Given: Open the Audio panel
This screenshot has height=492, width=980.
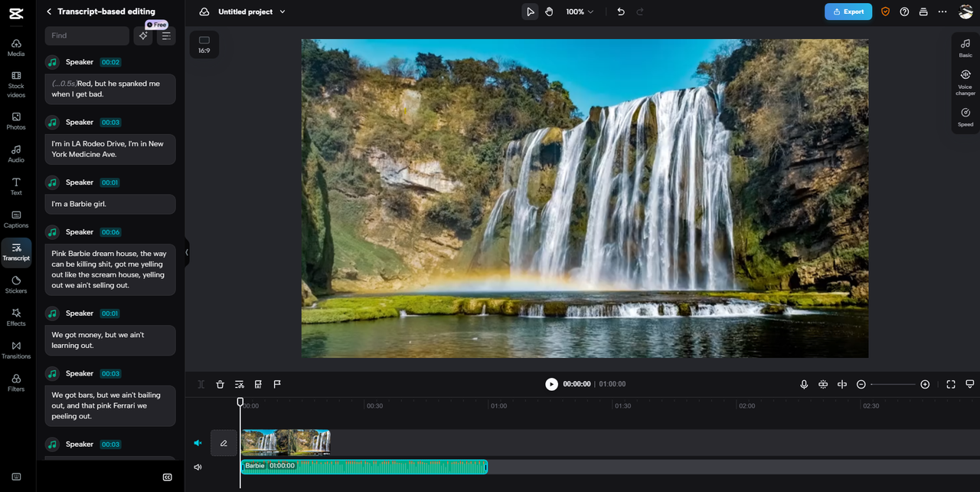Looking at the screenshot, I should 16,154.
